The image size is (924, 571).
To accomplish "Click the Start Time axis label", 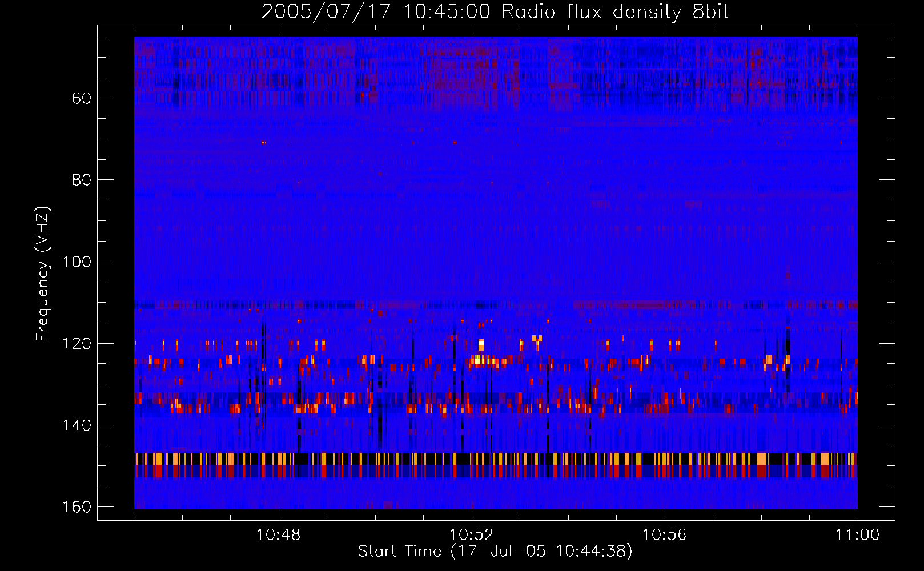I will click(x=495, y=552).
